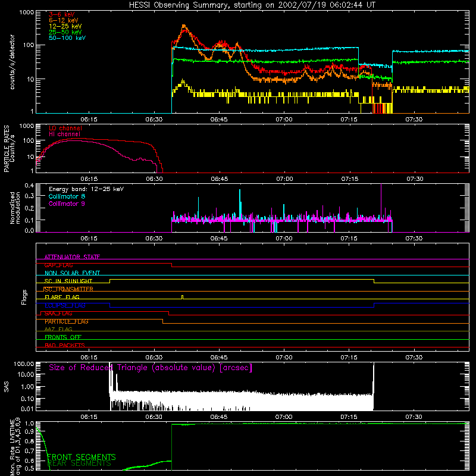Click the NON_SOLAR_EVENT flag label
The width and height of the screenshot is (476, 476).
click(72, 273)
